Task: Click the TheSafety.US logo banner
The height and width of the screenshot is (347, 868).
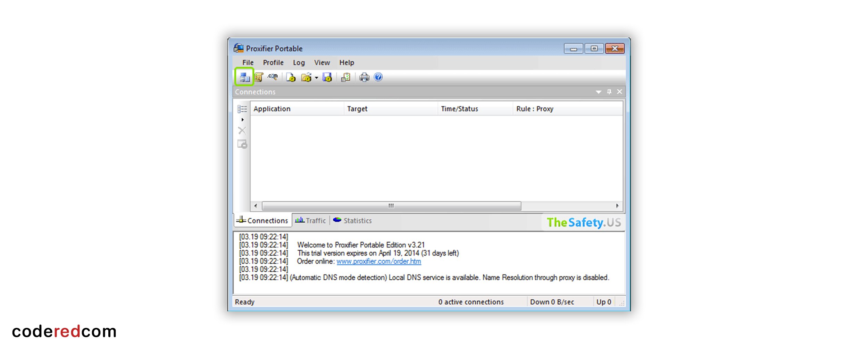Action: coord(584,222)
